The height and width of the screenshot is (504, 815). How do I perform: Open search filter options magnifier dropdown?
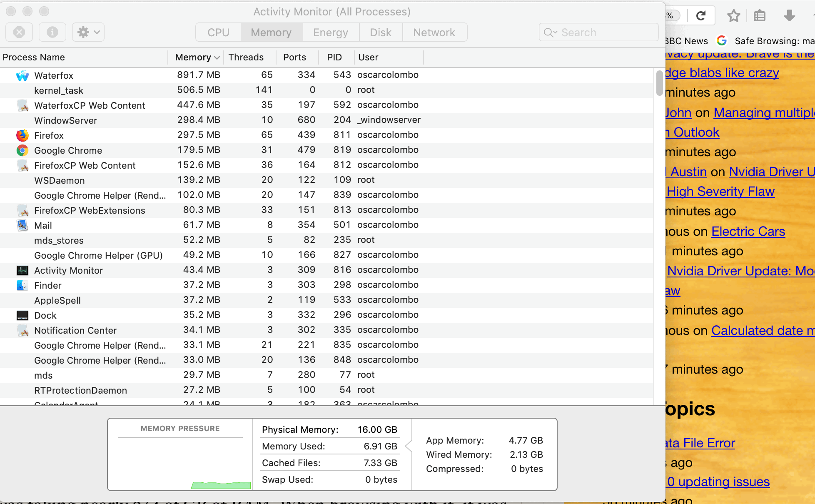point(550,32)
